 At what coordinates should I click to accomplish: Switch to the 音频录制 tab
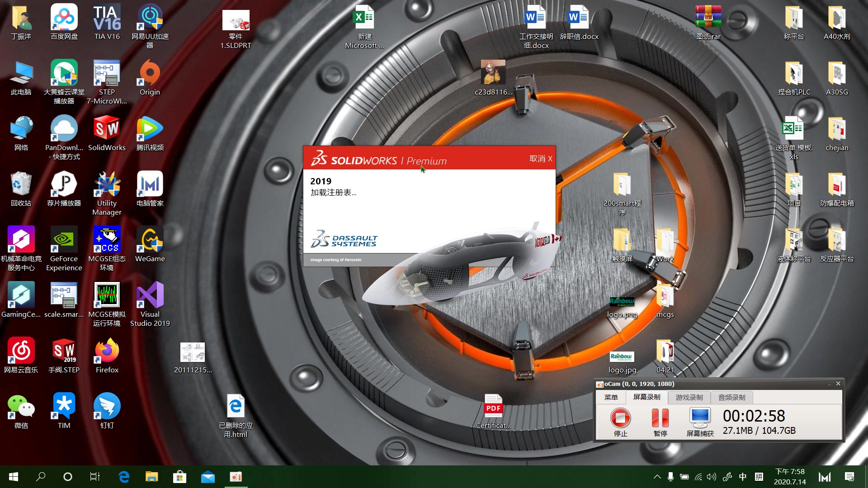click(731, 398)
